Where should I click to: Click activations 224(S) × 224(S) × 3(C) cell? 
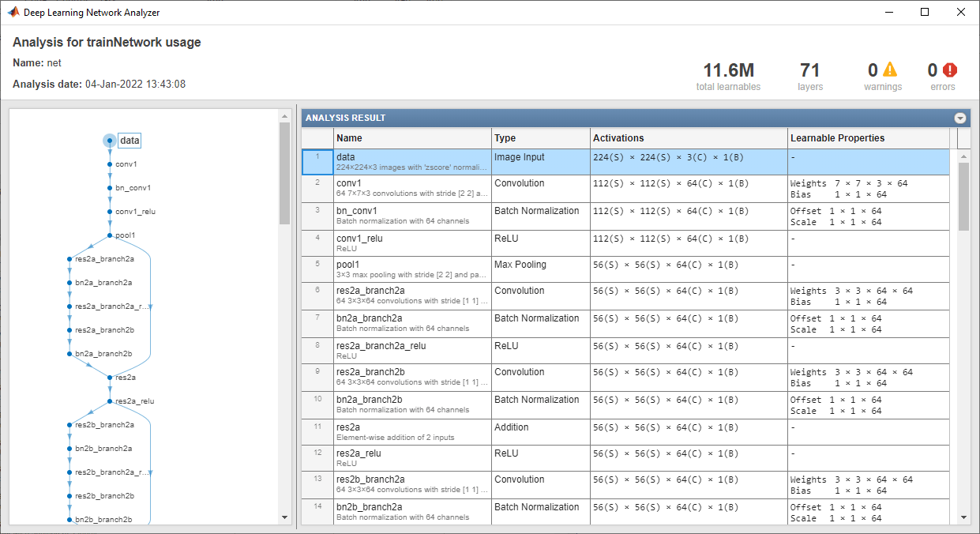click(689, 162)
